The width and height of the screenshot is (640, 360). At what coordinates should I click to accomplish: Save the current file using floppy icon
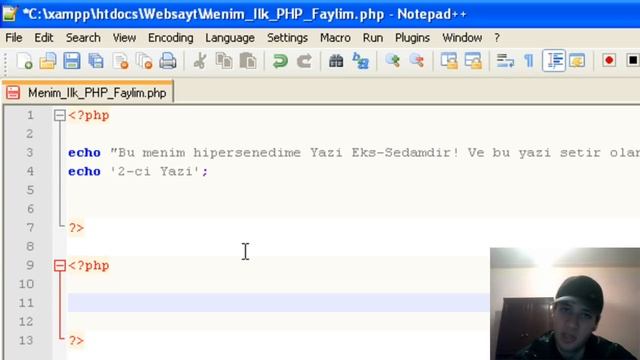(72, 61)
